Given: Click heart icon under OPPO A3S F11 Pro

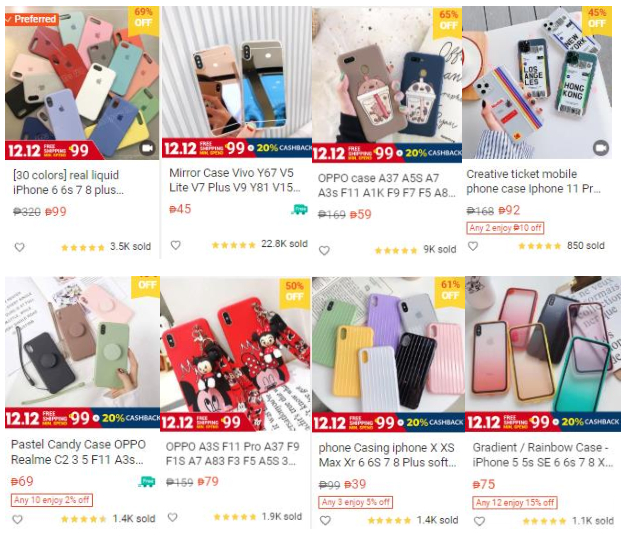Looking at the screenshot, I should click(173, 517).
